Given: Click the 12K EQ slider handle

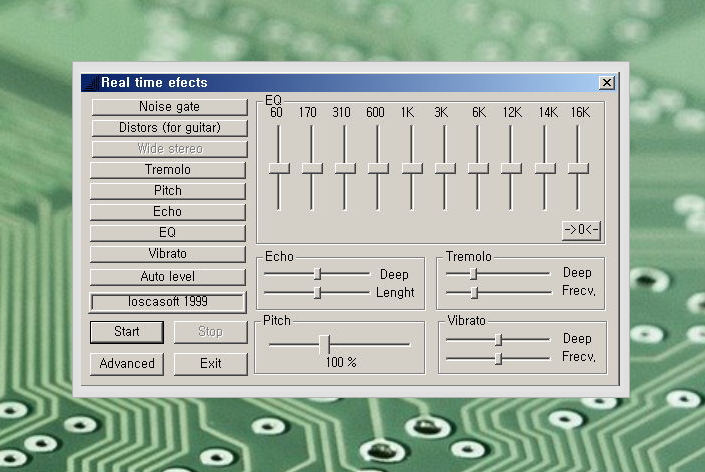Looking at the screenshot, I should 511,169.
